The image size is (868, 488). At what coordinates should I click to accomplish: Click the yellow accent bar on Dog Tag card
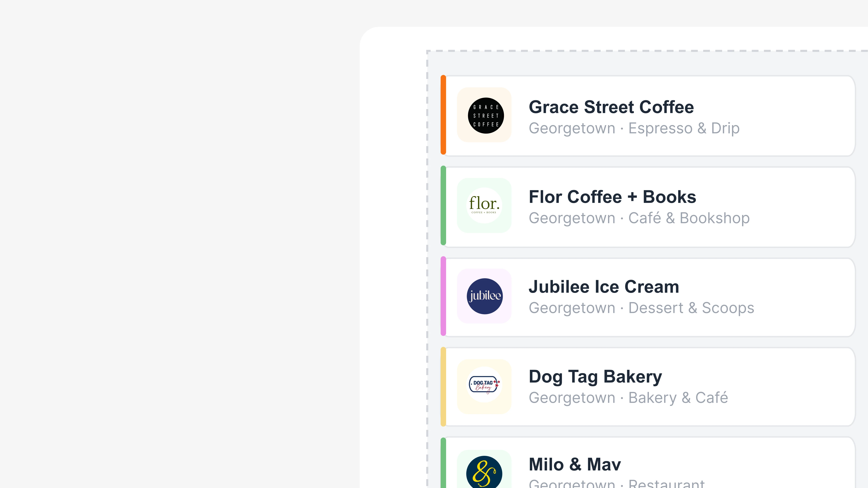pyautogui.click(x=443, y=386)
